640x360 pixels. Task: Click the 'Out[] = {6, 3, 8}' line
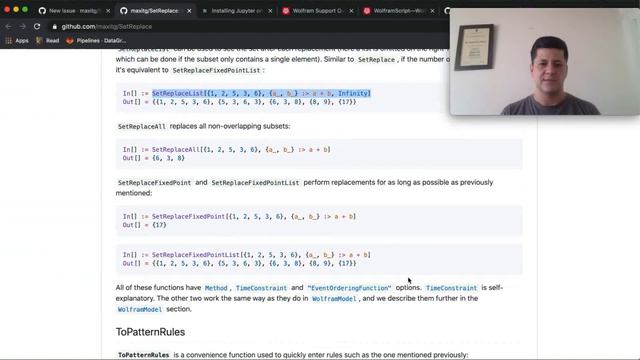(153, 158)
